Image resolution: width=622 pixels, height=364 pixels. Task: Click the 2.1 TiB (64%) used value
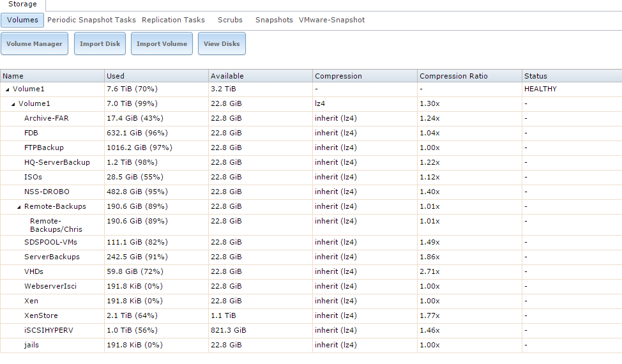[x=132, y=315]
